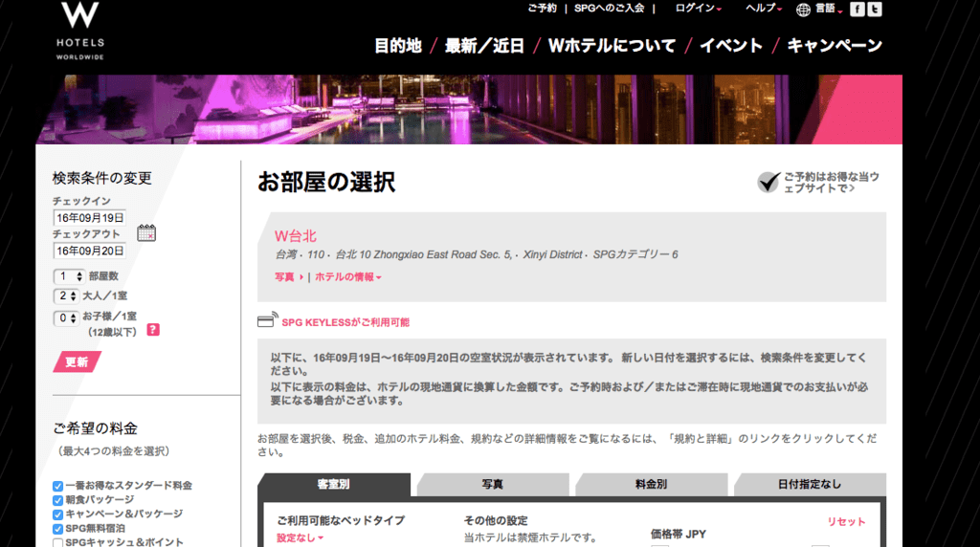Expand ホテルの情報 dropdown
The image size is (980, 547).
(x=347, y=276)
